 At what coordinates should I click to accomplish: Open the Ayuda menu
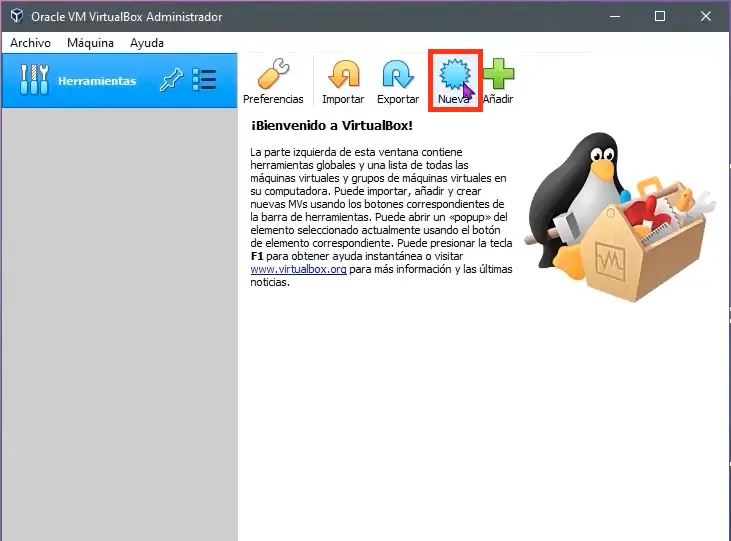pos(147,43)
